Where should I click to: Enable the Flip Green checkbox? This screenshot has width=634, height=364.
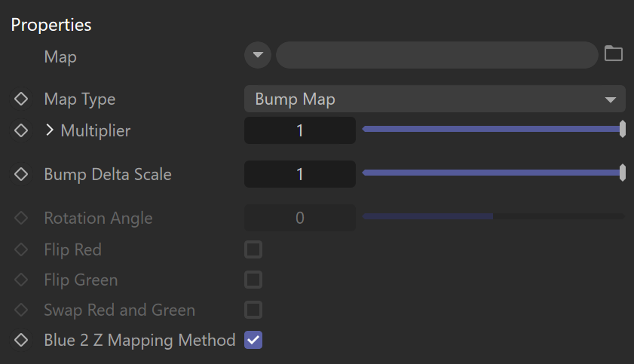pyautogui.click(x=253, y=280)
